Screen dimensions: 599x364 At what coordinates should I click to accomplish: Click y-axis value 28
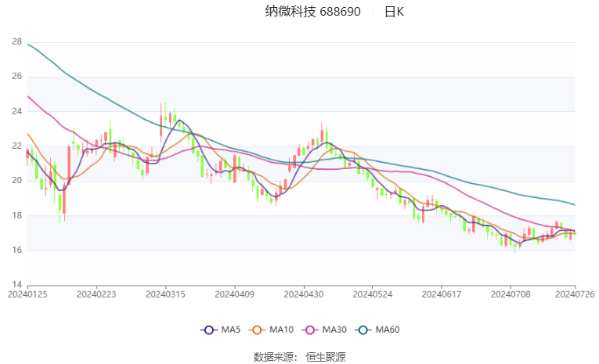point(16,41)
